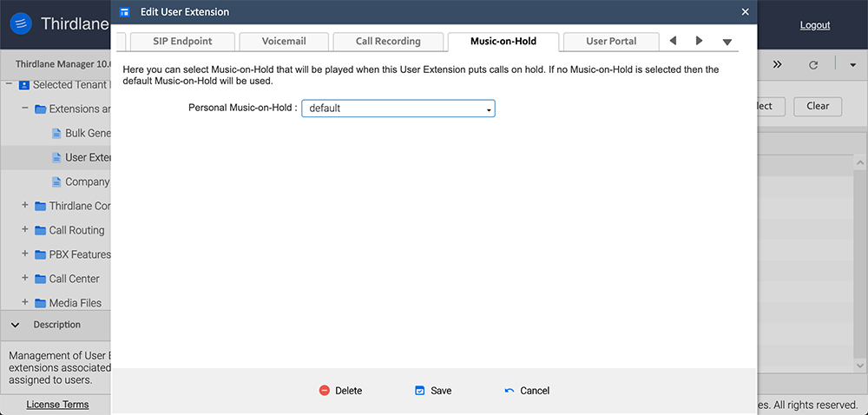Image resolution: width=868 pixels, height=415 pixels.
Task: Collapse the Description panel chevron
Action: pyautogui.click(x=15, y=325)
